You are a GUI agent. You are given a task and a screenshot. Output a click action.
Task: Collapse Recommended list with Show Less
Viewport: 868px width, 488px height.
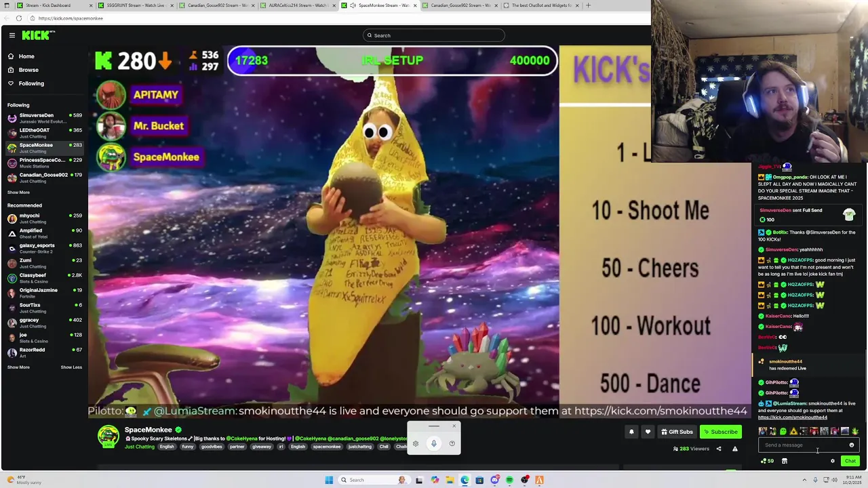click(71, 367)
